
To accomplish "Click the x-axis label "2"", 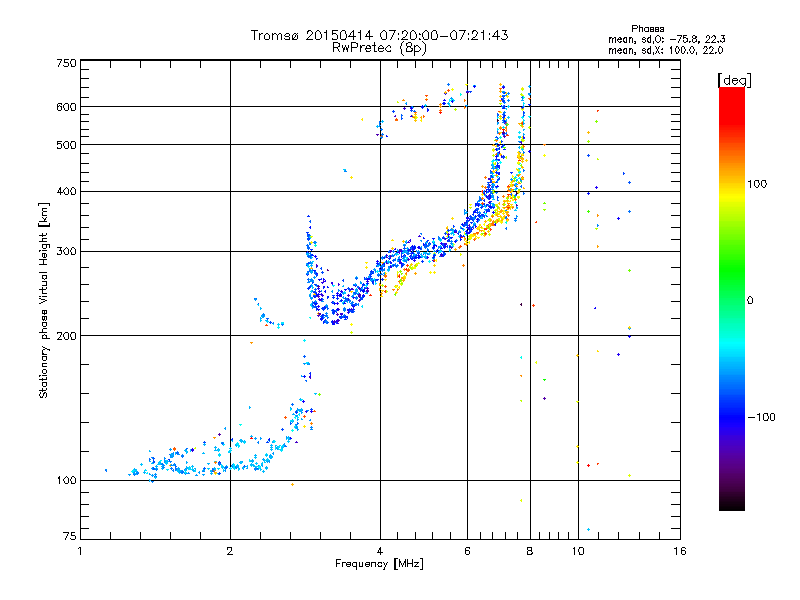I will click(x=230, y=551).
